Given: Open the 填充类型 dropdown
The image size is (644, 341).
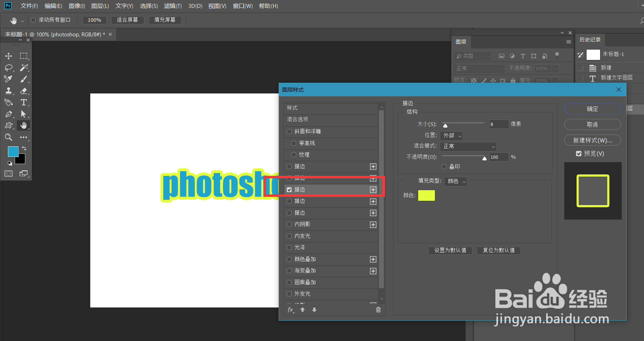Looking at the screenshot, I should [x=456, y=181].
